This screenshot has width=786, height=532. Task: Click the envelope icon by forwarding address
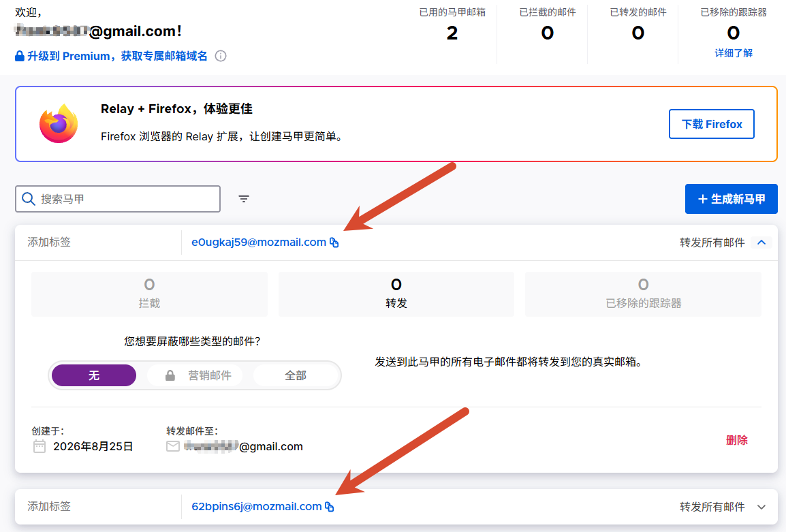[x=173, y=446]
